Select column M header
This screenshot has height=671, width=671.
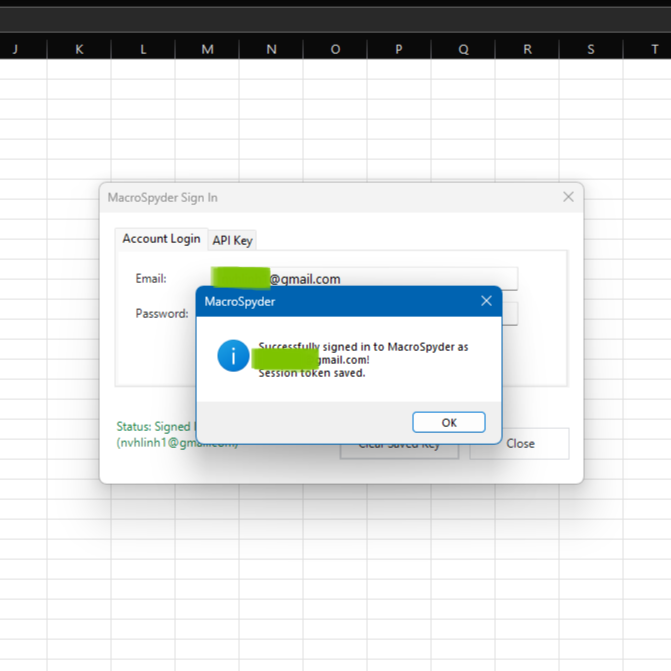207,49
